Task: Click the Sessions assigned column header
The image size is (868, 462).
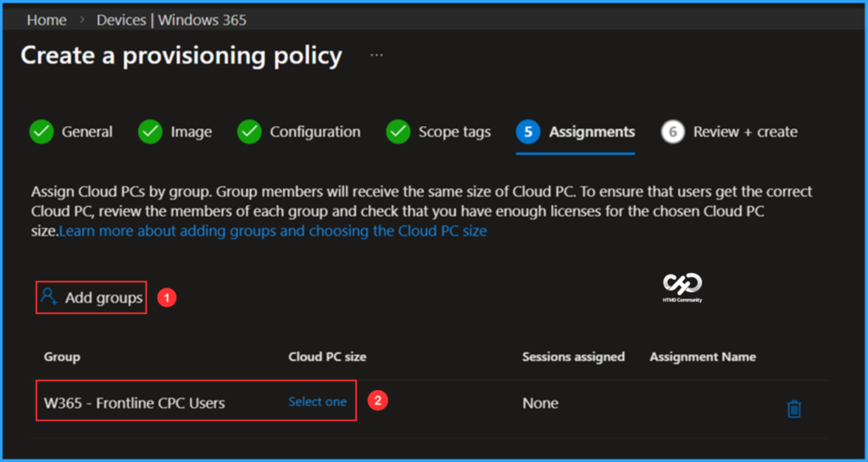Action: coord(574,357)
